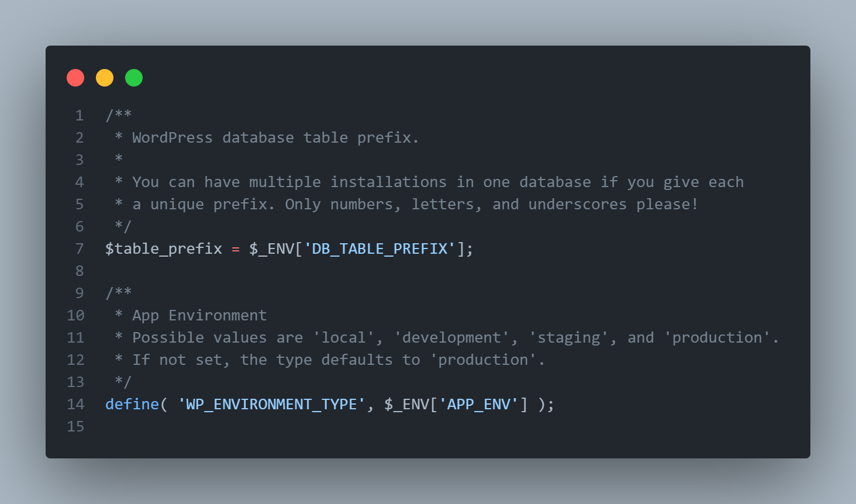This screenshot has width=856, height=504.
Task: Click the orange equals sign operator
Action: (236, 249)
